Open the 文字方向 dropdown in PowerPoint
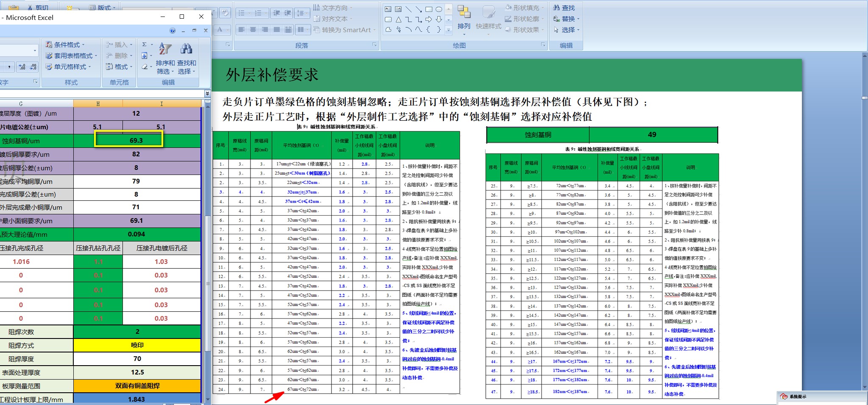 tap(333, 8)
